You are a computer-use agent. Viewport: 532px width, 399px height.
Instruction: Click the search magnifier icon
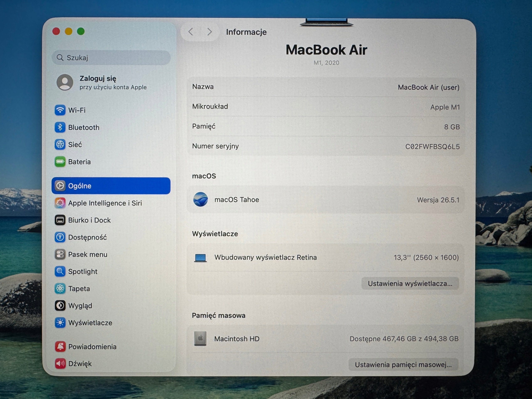pyautogui.click(x=60, y=58)
